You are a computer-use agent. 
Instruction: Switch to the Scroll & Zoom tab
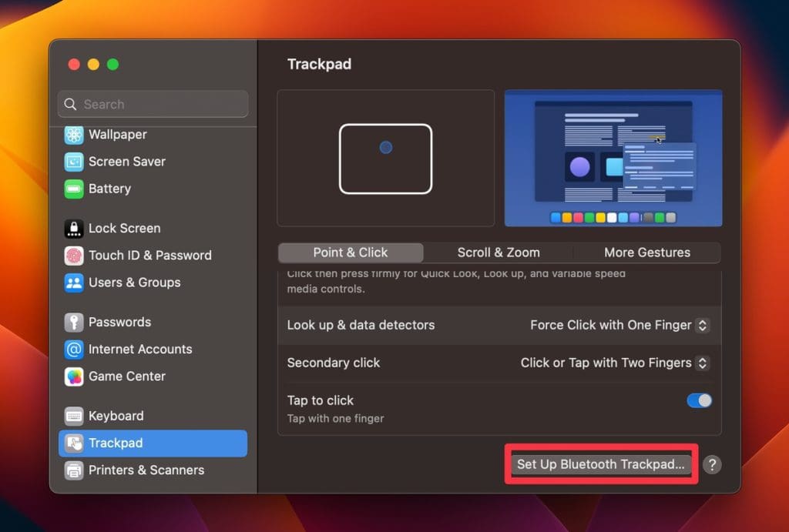point(499,253)
